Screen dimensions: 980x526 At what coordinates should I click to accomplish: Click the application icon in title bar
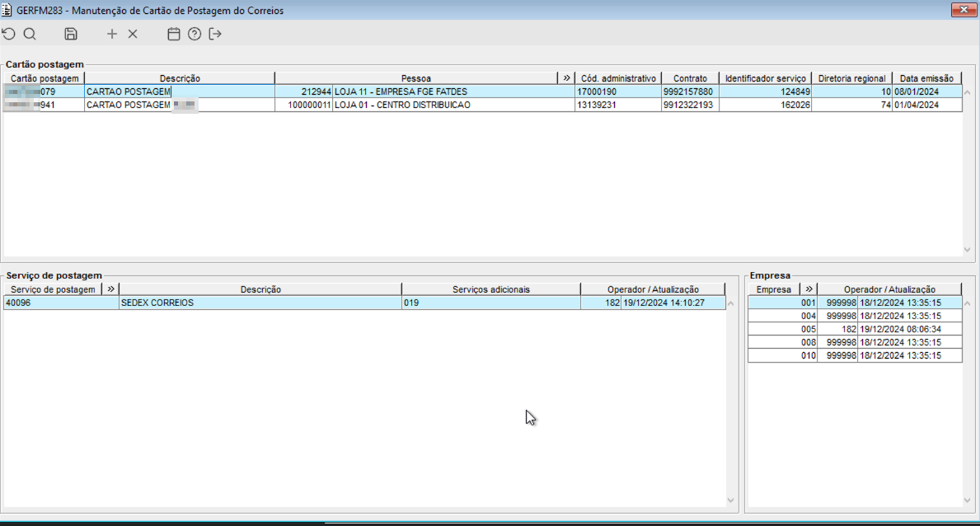[x=7, y=10]
